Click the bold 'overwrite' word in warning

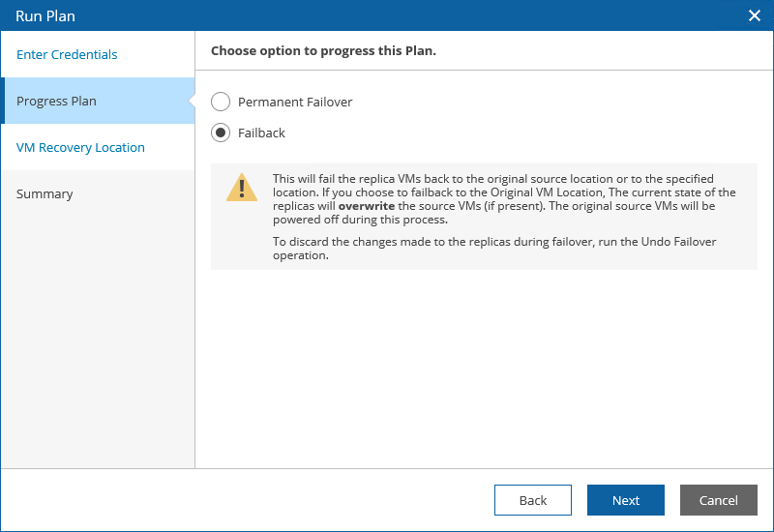point(366,206)
